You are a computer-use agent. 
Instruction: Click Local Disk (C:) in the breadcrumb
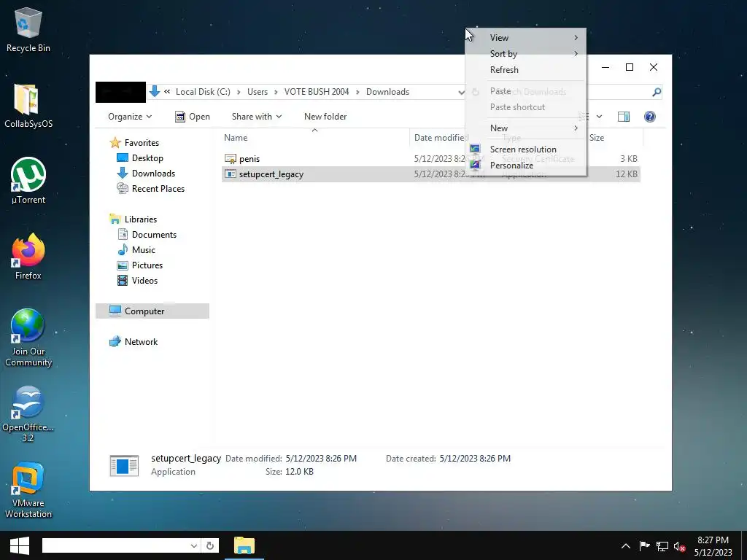tap(203, 92)
